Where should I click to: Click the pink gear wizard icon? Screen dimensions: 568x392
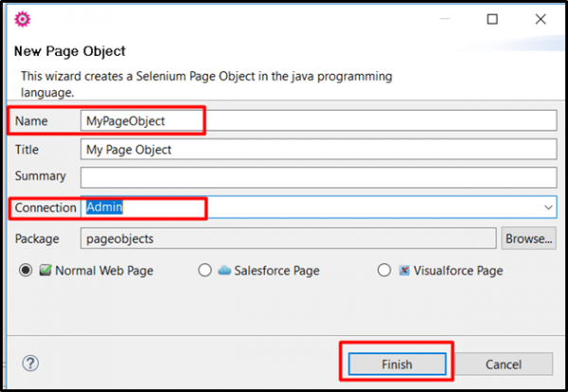(23, 19)
